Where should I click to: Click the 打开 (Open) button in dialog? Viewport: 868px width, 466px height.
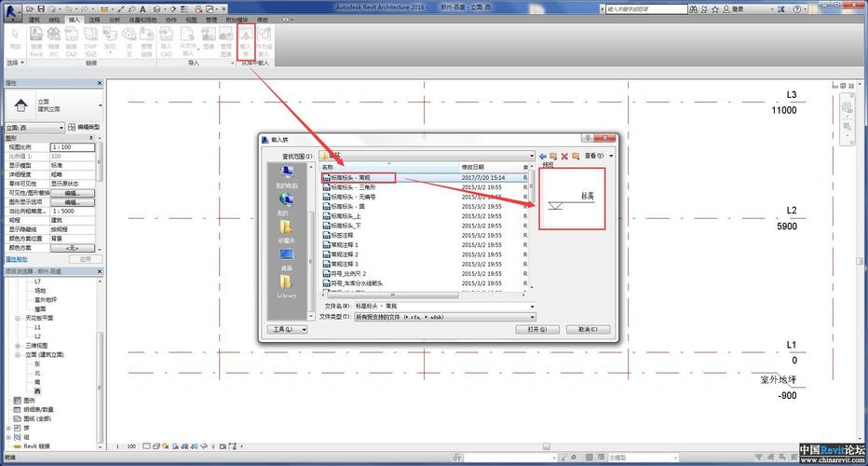[537, 329]
